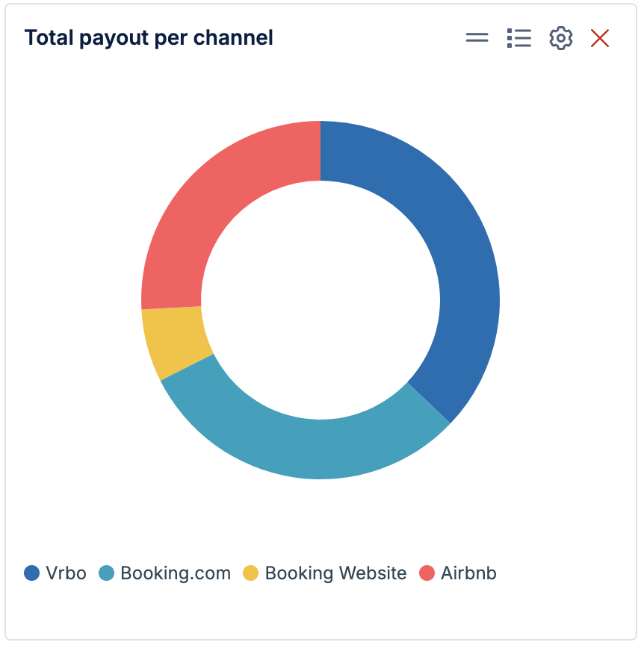
Task: Click the empty center of donut chart
Action: (x=321, y=300)
